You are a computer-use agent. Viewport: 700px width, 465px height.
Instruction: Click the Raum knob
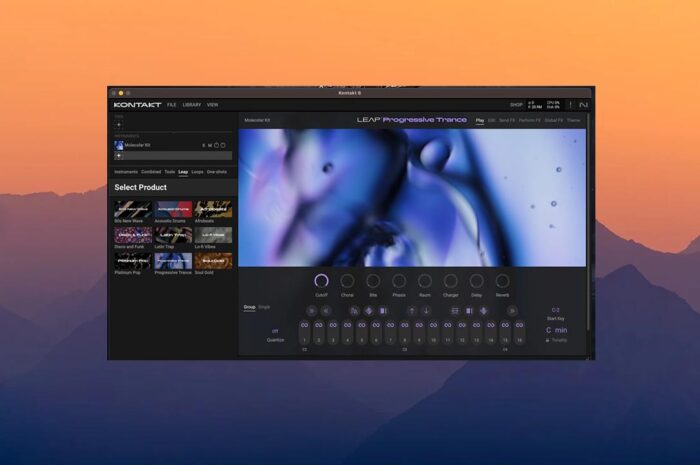[425, 281]
